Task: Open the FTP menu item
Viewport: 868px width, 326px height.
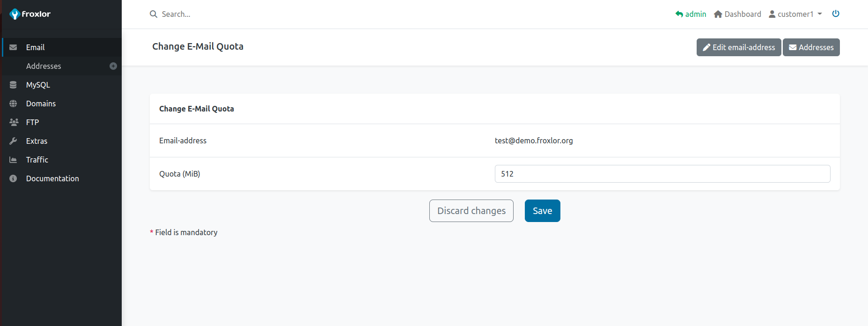Action: click(32, 122)
